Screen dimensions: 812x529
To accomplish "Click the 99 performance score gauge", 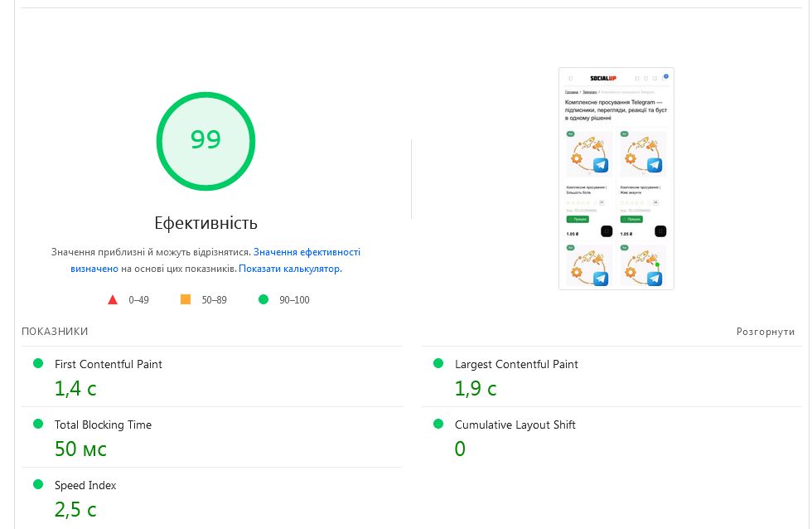I will pyautogui.click(x=205, y=140).
